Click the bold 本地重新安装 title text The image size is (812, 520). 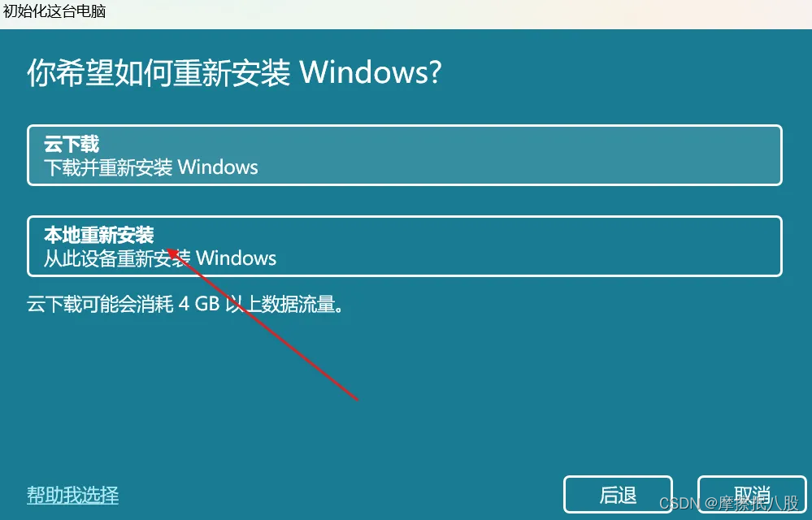pos(99,235)
